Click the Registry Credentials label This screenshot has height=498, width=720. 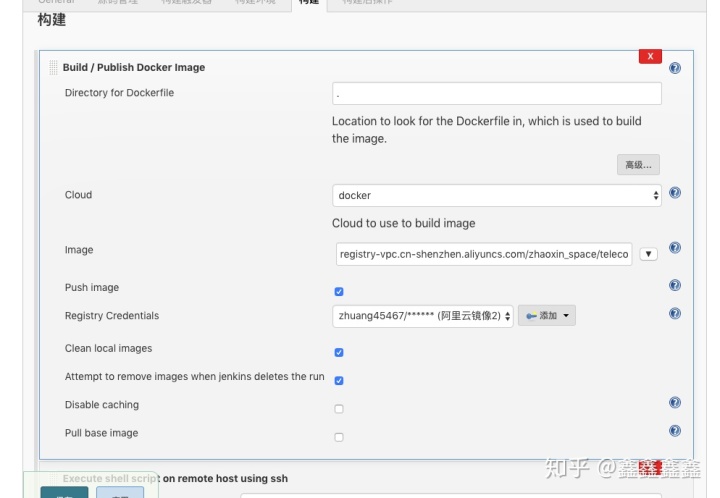click(112, 316)
